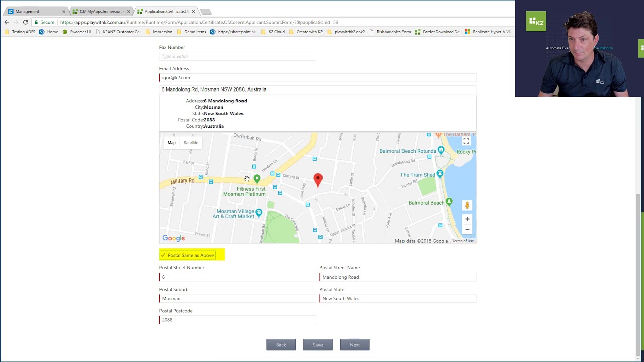644x362 pixels.
Task: Close the Management tab
Action: tap(64, 11)
